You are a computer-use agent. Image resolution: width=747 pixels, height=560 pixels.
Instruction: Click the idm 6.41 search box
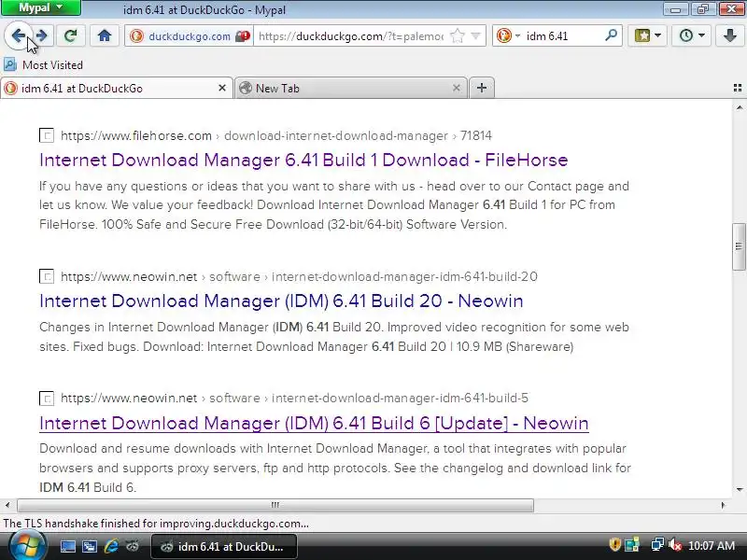coord(562,36)
